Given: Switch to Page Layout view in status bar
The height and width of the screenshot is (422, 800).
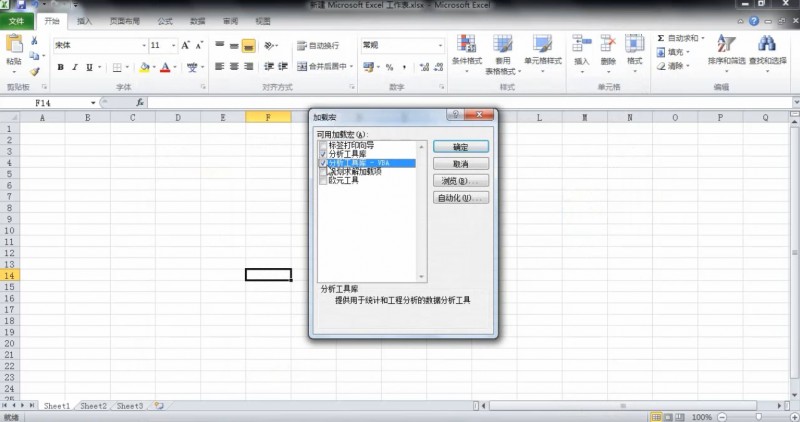Looking at the screenshot, I should point(668,417).
